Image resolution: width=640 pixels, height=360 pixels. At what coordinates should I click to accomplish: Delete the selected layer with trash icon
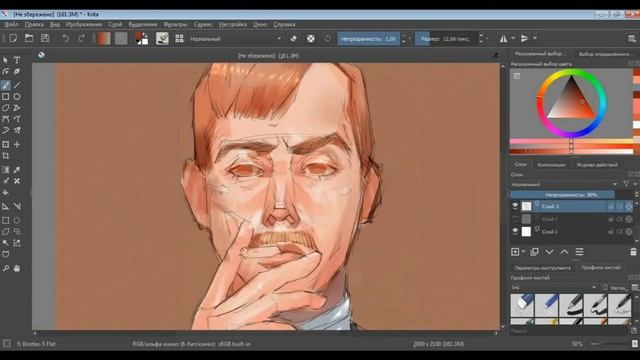coord(633,252)
